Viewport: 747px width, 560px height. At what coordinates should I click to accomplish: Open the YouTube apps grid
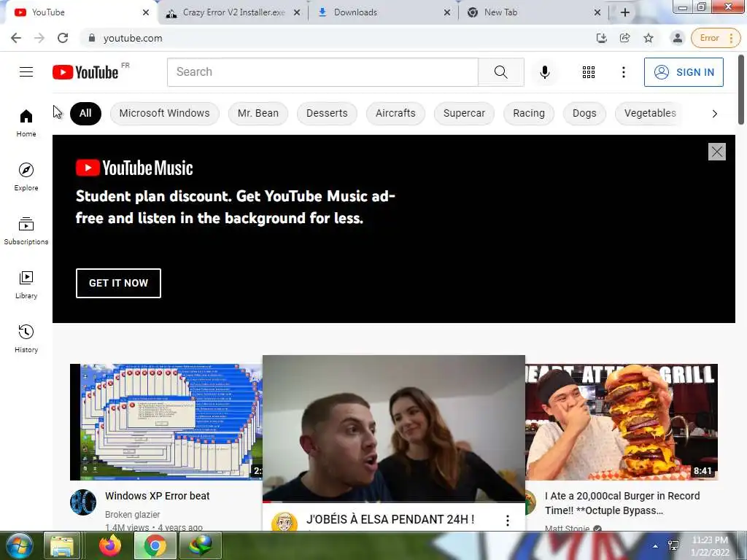pyautogui.click(x=589, y=72)
